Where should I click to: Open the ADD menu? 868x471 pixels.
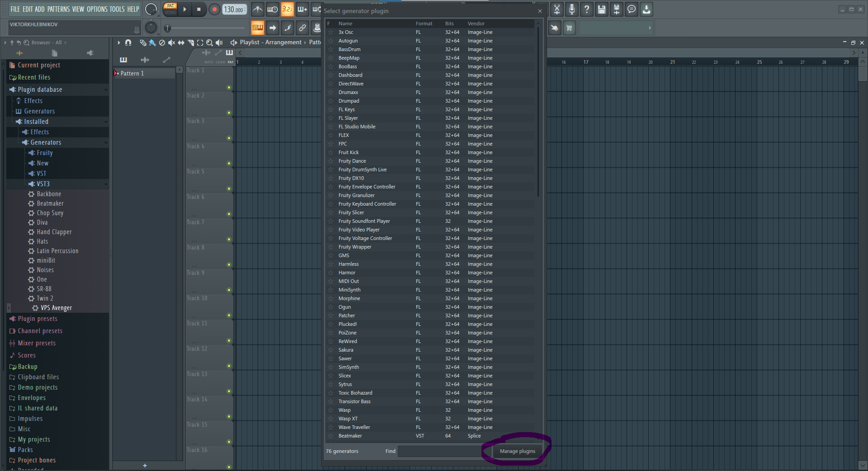(x=40, y=9)
